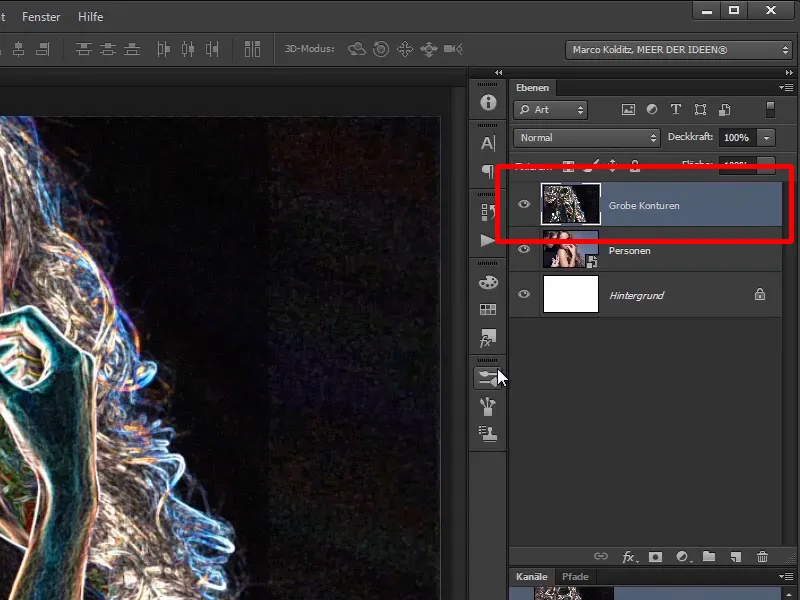Click the align right edges icon
800x600 pixels.
[x=43, y=49]
